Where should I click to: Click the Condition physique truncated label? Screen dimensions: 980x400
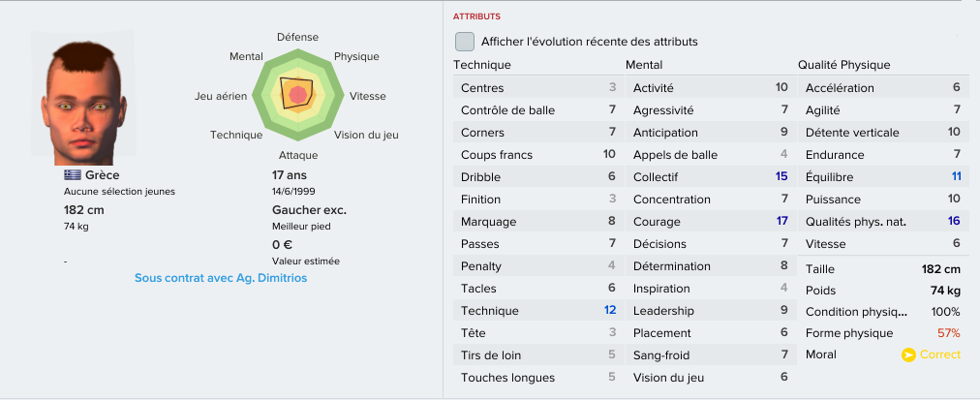tap(856, 312)
